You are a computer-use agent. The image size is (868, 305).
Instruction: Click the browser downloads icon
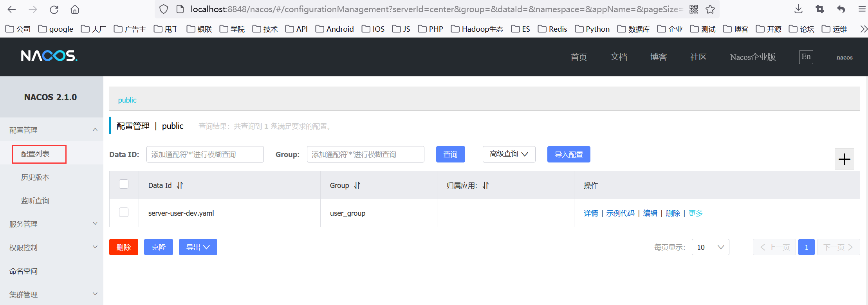coord(798,9)
